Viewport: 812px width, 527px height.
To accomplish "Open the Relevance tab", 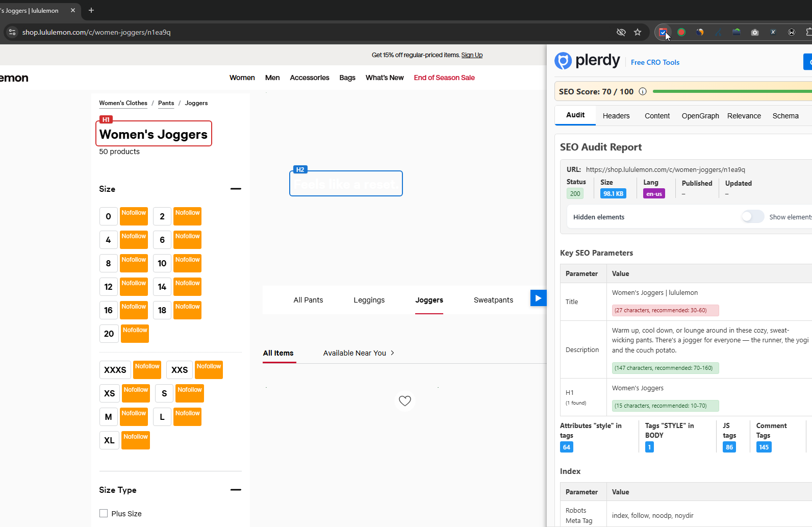I will point(744,116).
